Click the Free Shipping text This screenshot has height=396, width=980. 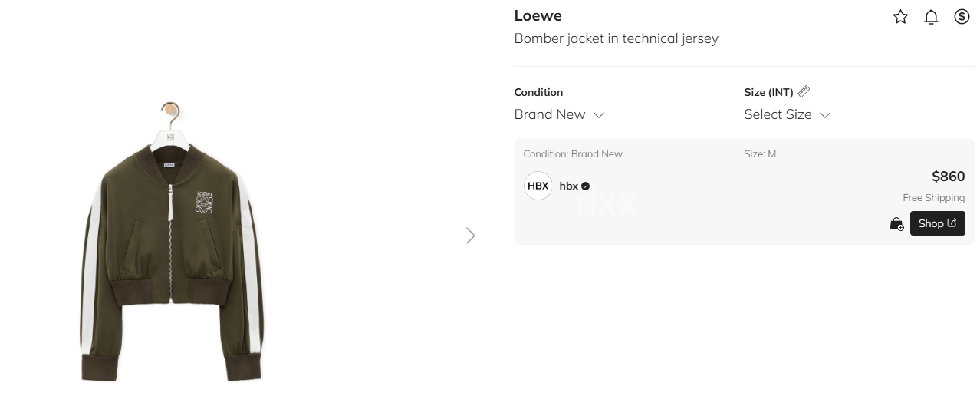click(933, 198)
